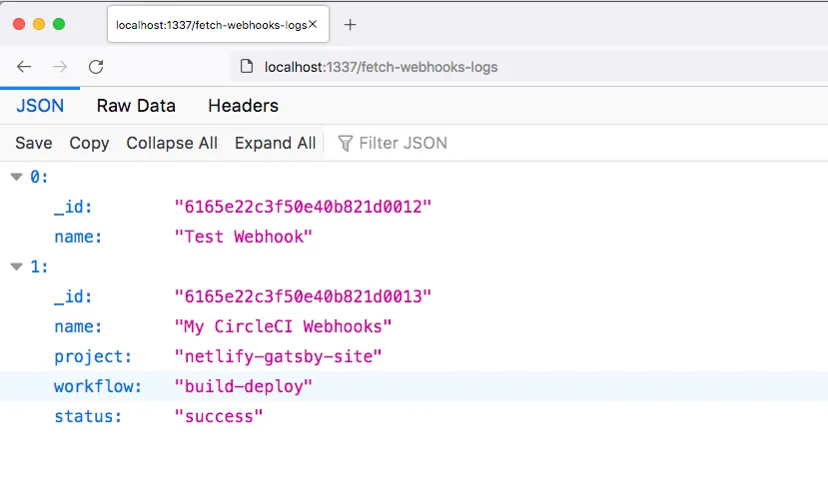Go back with the browser back arrow
The height and width of the screenshot is (504, 828).
click(x=24, y=67)
